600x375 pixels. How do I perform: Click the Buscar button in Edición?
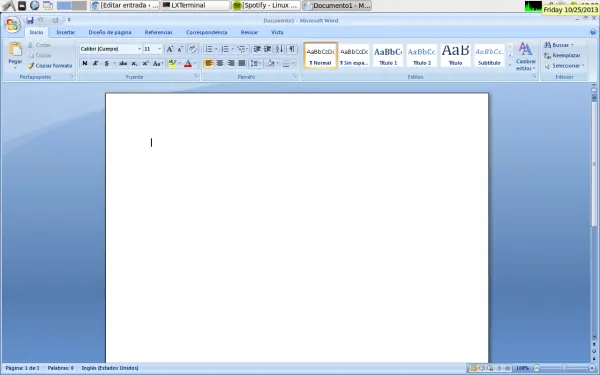click(559, 45)
